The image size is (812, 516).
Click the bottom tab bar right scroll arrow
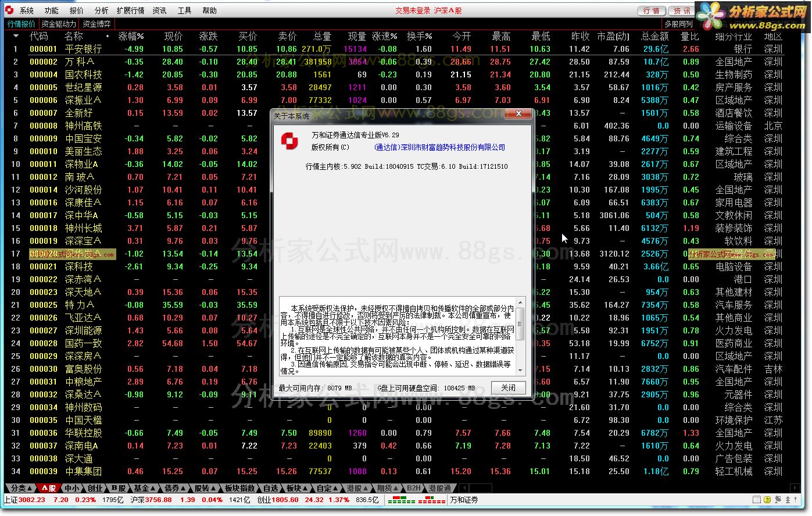(795, 488)
